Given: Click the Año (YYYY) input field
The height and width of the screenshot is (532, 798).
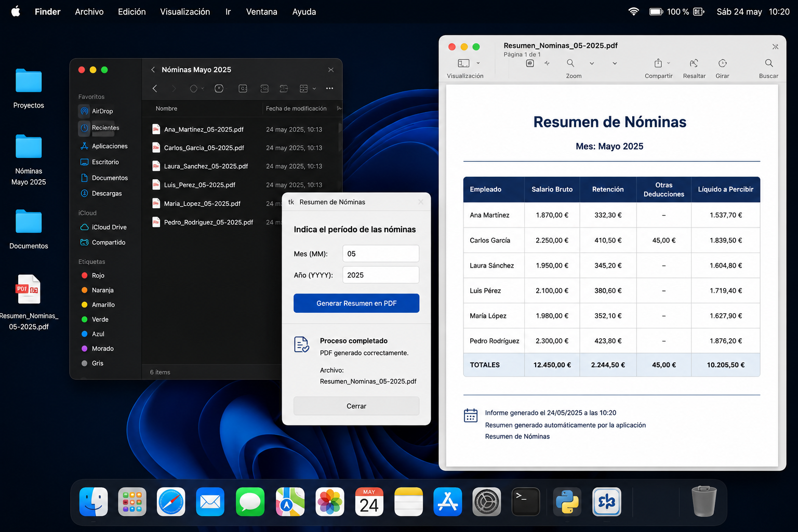Looking at the screenshot, I should point(381,275).
